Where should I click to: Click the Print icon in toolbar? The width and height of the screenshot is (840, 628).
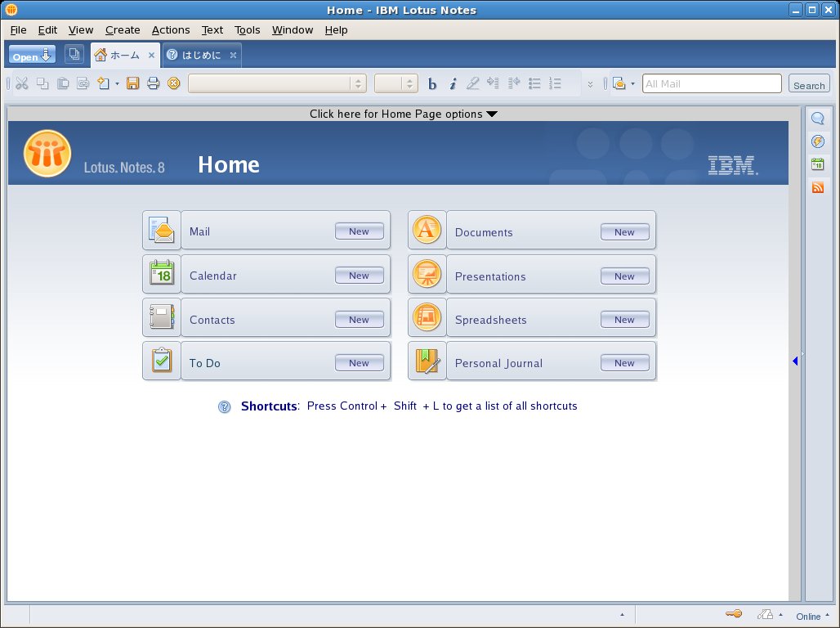click(154, 83)
